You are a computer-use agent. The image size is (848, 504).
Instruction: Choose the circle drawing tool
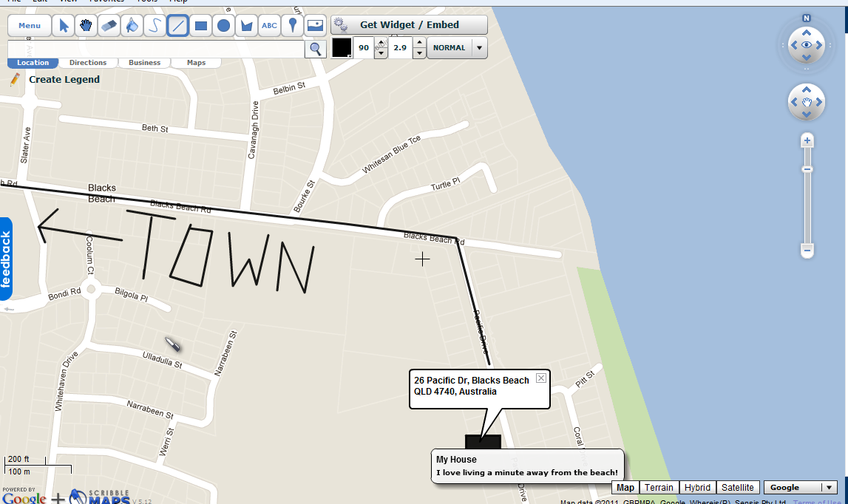223,24
